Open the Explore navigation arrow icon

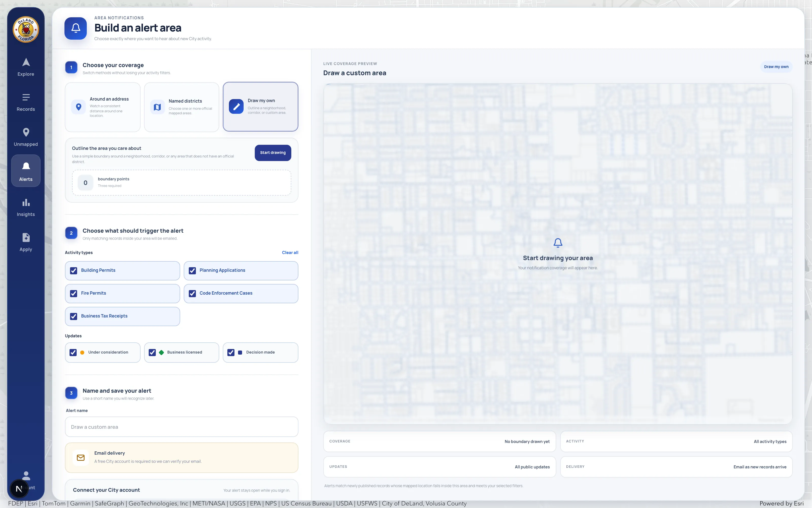pyautogui.click(x=26, y=62)
